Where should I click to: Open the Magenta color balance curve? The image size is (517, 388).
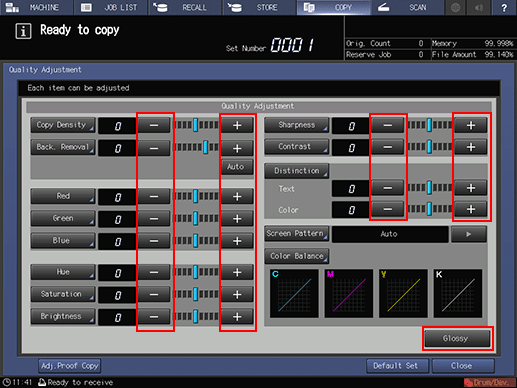click(349, 293)
